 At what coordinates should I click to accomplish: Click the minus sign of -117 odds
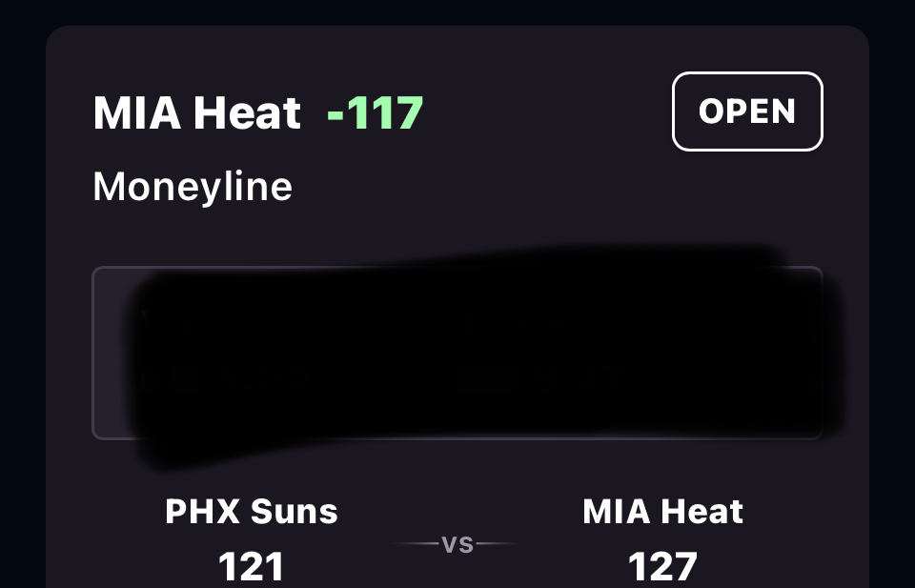tap(335, 116)
